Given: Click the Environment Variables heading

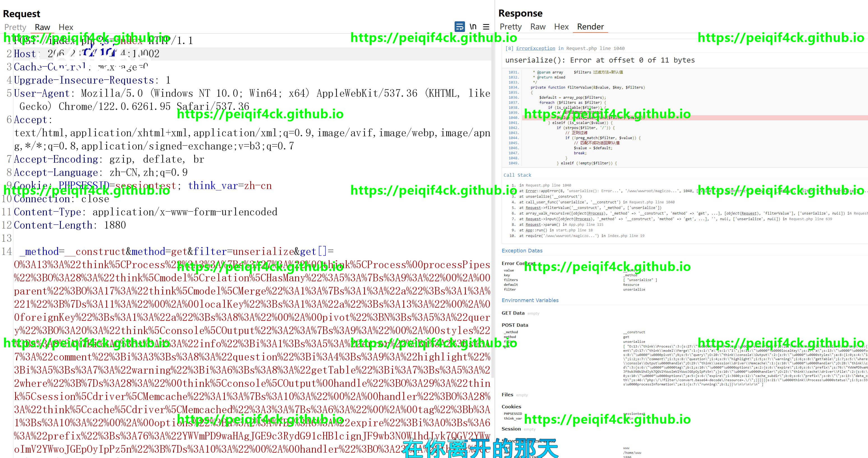Looking at the screenshot, I should click(x=530, y=300).
